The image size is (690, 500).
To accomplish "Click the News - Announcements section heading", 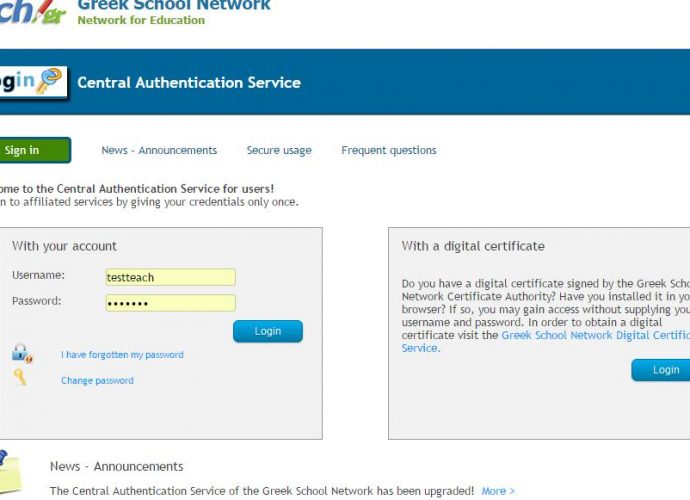I will tap(117, 466).
